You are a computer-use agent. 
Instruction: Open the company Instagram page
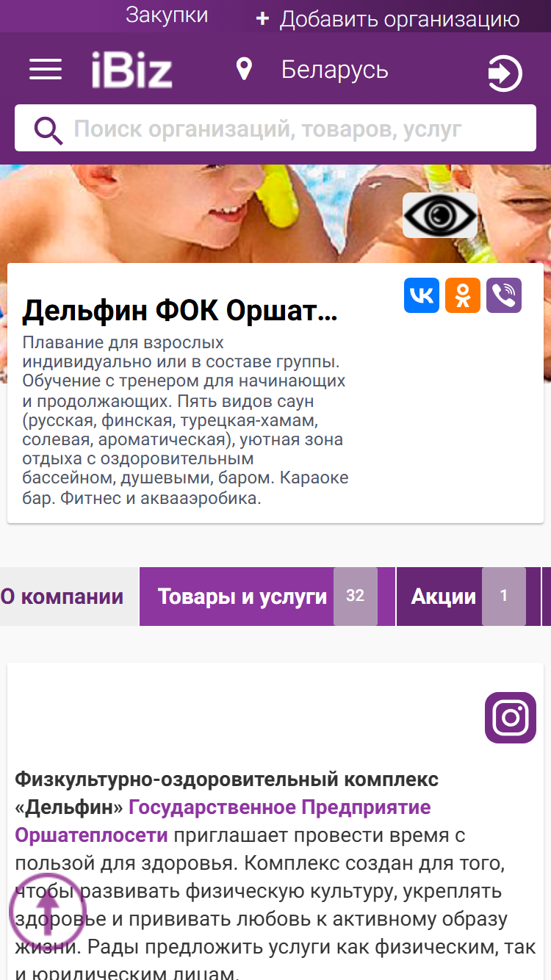click(x=511, y=718)
